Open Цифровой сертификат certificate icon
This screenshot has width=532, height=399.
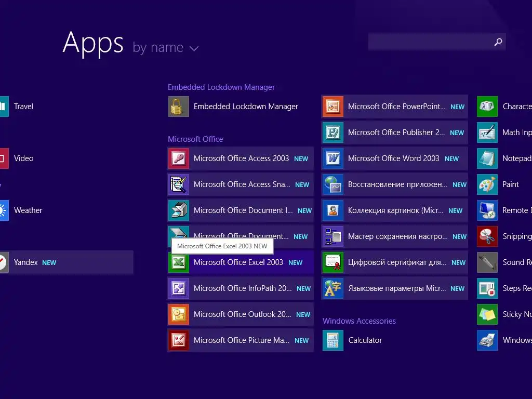[333, 262]
